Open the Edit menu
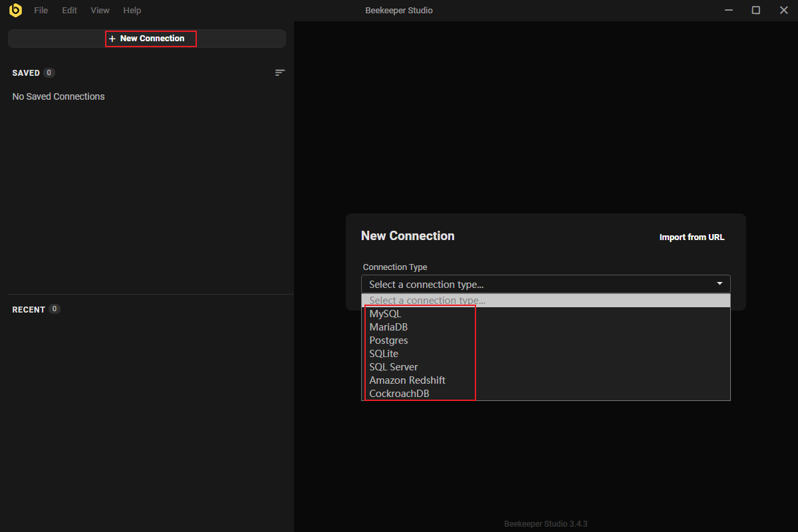This screenshot has height=532, width=798. pos(69,11)
